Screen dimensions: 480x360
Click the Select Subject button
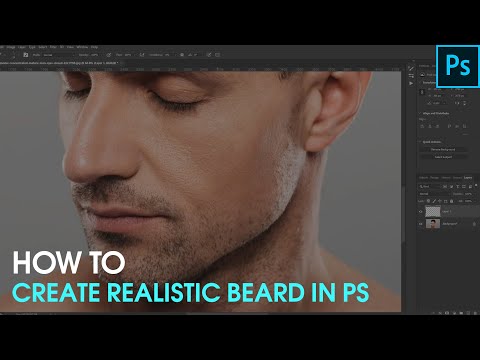(x=443, y=157)
